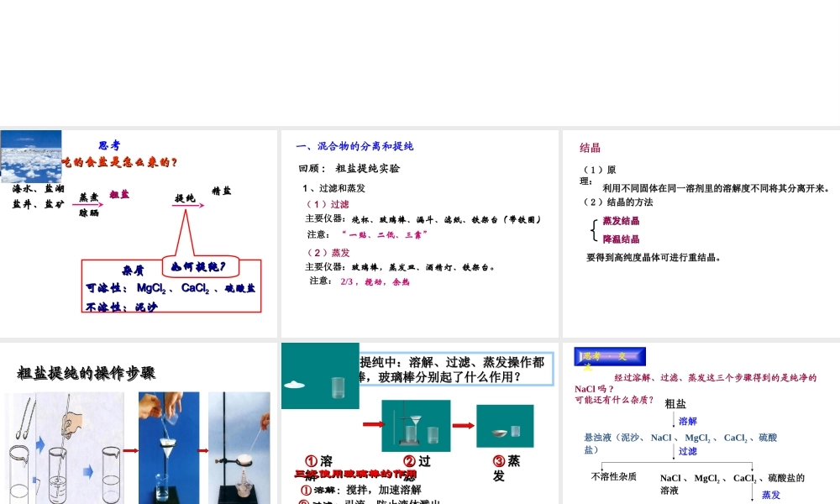
Task: Open the slide titled 思考 about table salt
Action: [x=139, y=234]
